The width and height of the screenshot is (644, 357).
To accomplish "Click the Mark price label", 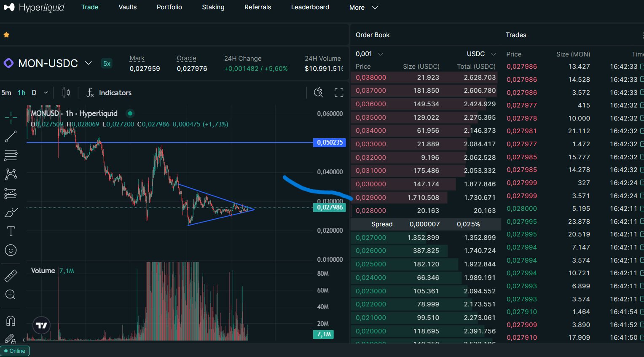I will click(x=137, y=58).
